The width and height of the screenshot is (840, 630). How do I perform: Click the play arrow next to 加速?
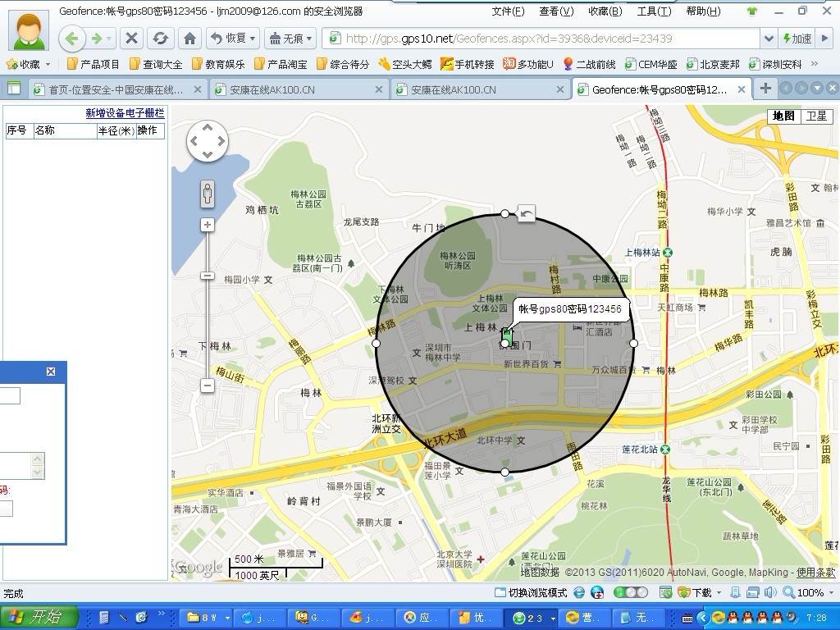click(x=824, y=38)
